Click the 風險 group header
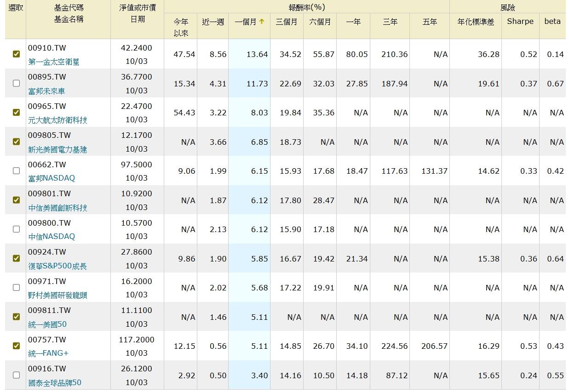This screenshot has height=392, width=569. tap(508, 7)
